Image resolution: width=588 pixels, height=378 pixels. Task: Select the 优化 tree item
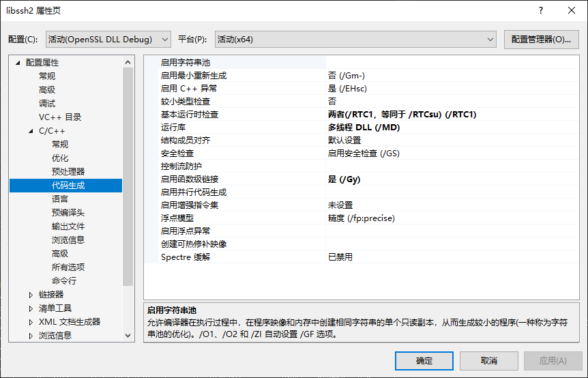(60, 158)
